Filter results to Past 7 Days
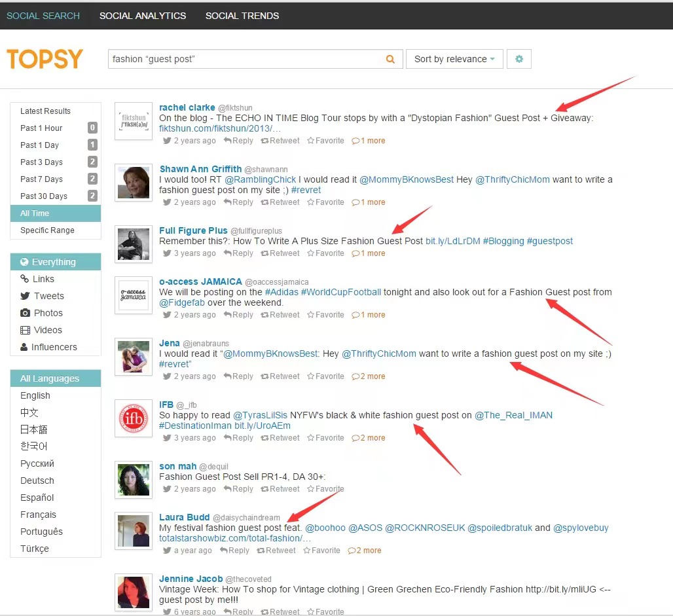The image size is (673, 616). [x=56, y=179]
